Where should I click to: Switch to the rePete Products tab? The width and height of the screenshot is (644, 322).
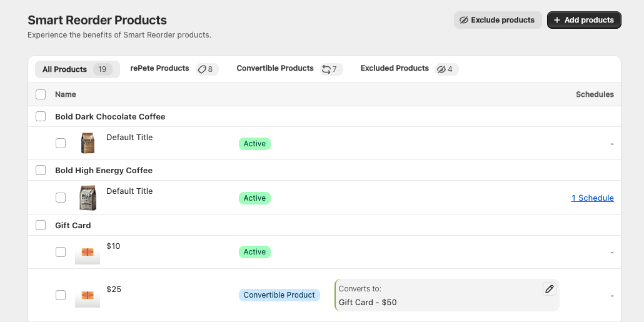(174, 69)
